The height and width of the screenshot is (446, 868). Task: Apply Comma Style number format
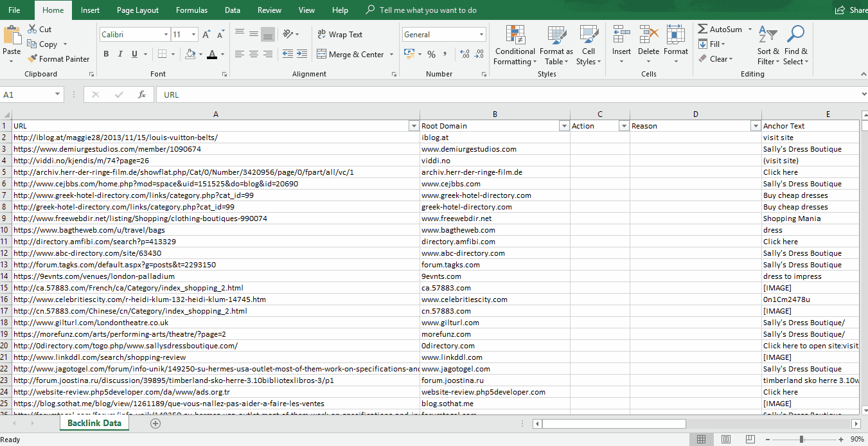click(x=445, y=55)
